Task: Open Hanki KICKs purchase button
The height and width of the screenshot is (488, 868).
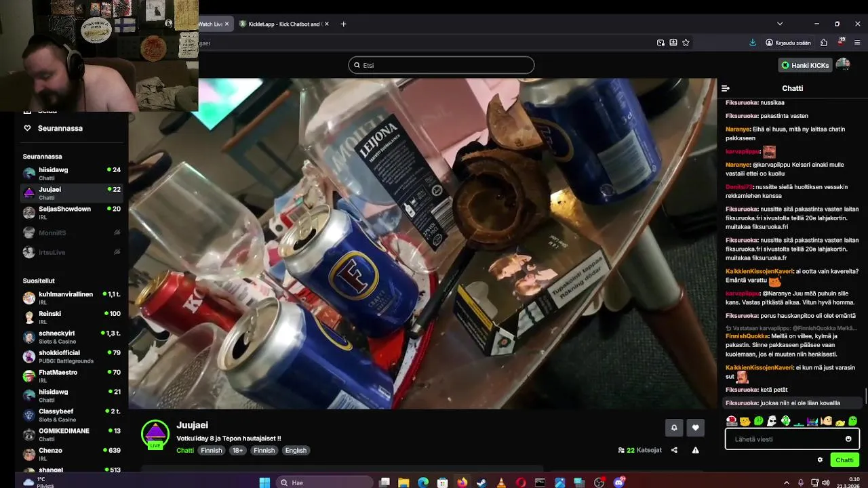Action: point(805,65)
